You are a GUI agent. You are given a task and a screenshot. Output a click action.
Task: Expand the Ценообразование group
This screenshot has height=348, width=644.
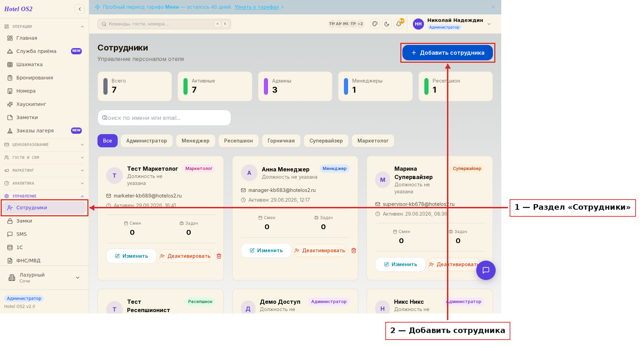point(44,145)
